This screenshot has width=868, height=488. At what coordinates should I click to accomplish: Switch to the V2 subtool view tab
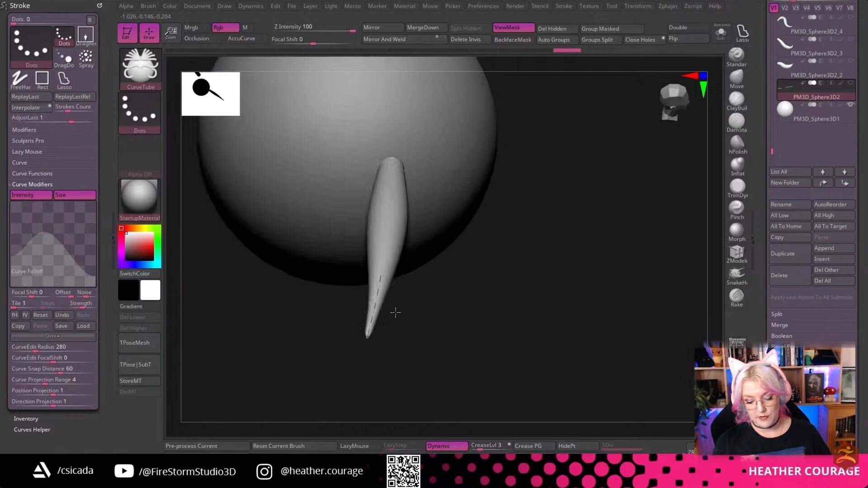click(785, 8)
